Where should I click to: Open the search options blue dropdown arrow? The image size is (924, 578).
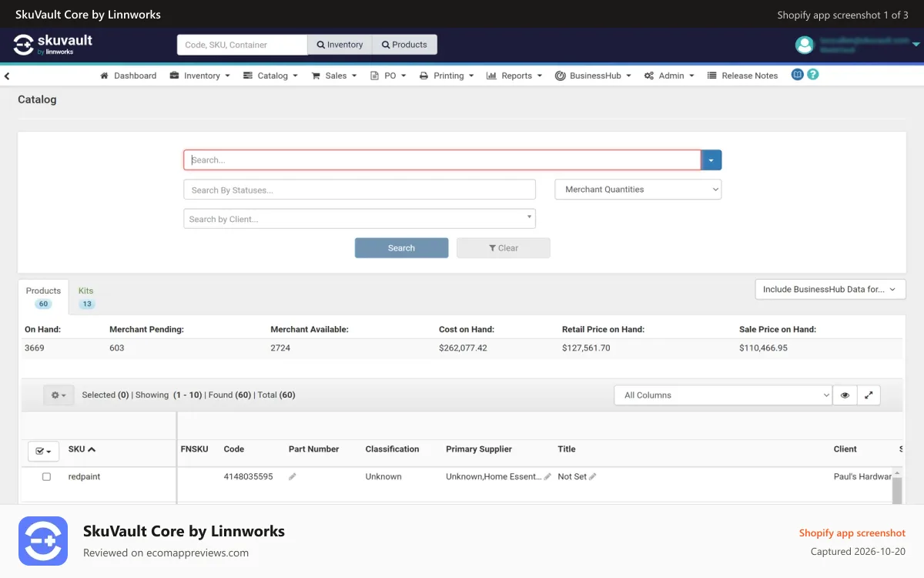[x=711, y=160]
